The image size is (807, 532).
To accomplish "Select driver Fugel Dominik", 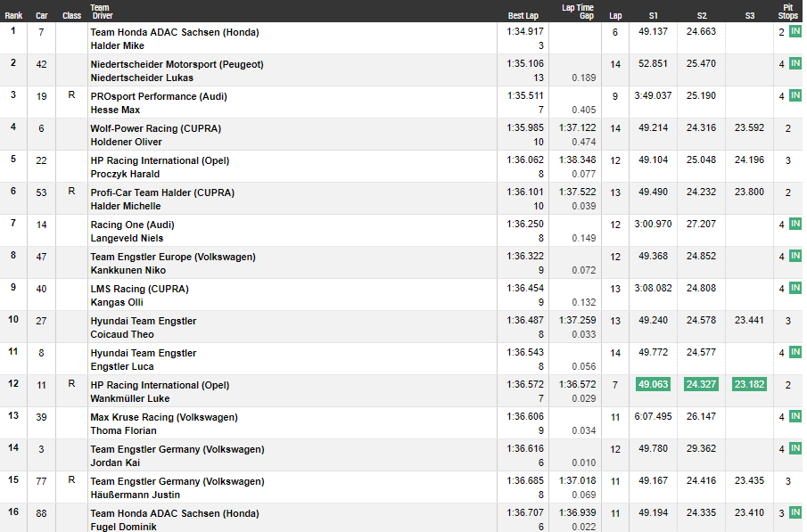I will (124, 527).
